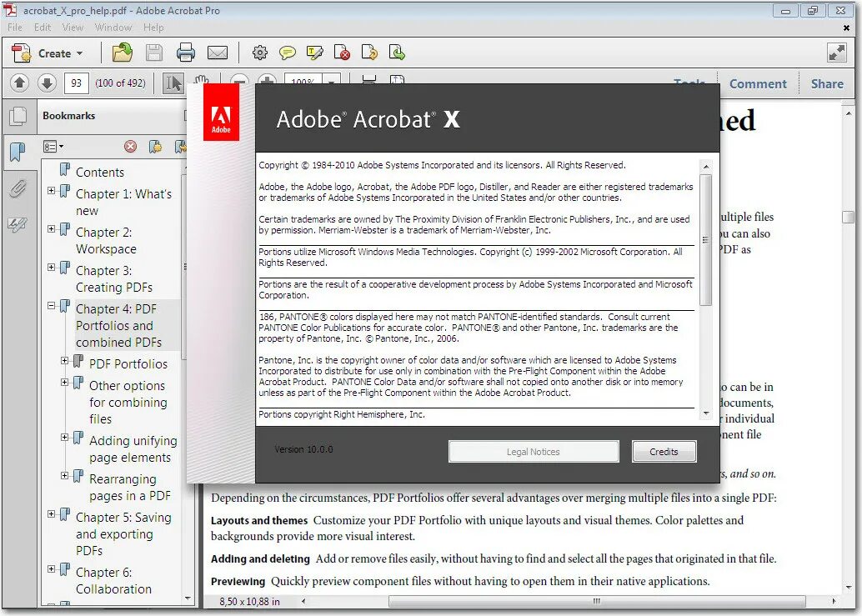Expand Chapter 1: What's new

51,191
